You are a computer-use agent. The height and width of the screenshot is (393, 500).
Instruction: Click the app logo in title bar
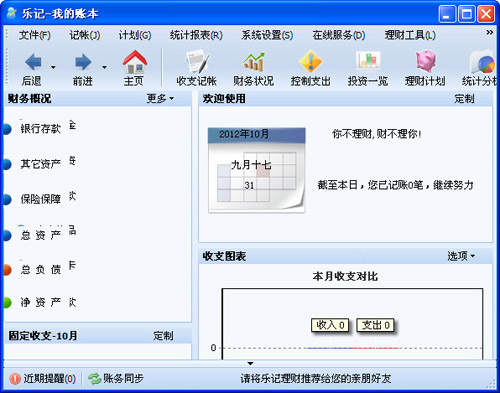(x=11, y=13)
